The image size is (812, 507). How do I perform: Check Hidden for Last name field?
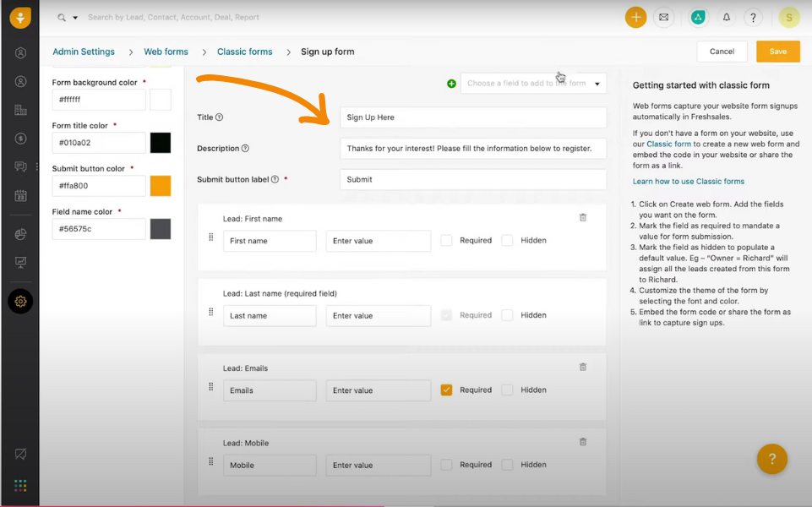click(508, 315)
